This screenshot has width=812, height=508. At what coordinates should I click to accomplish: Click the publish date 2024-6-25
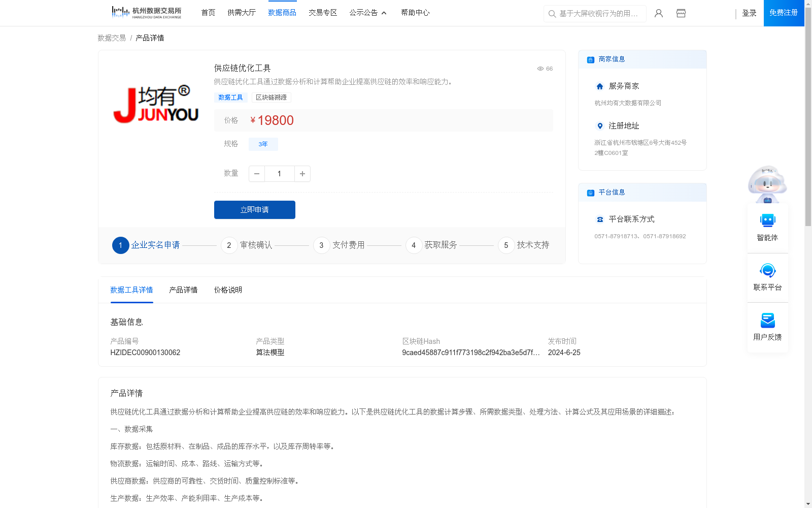pos(564,353)
